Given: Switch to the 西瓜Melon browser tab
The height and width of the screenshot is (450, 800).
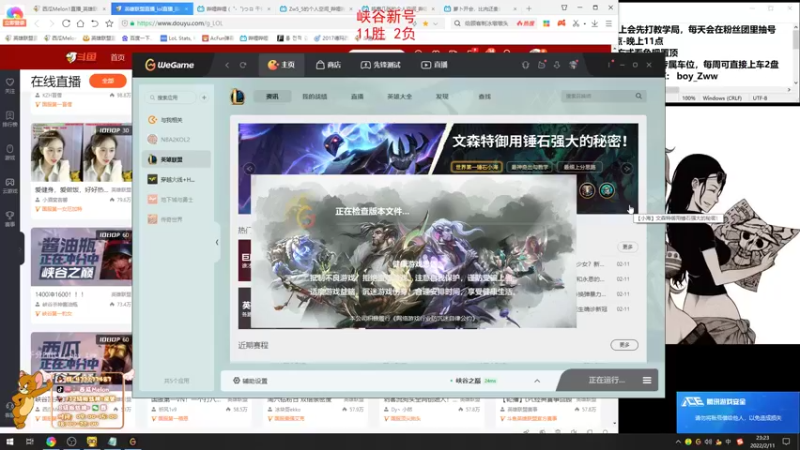Looking at the screenshot, I should point(68,9).
